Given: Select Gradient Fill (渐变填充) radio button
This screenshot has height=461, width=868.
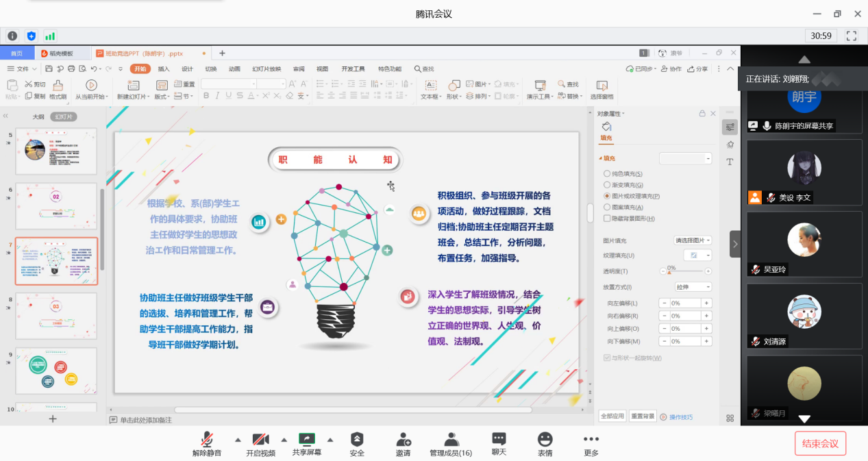Looking at the screenshot, I should coord(607,185).
